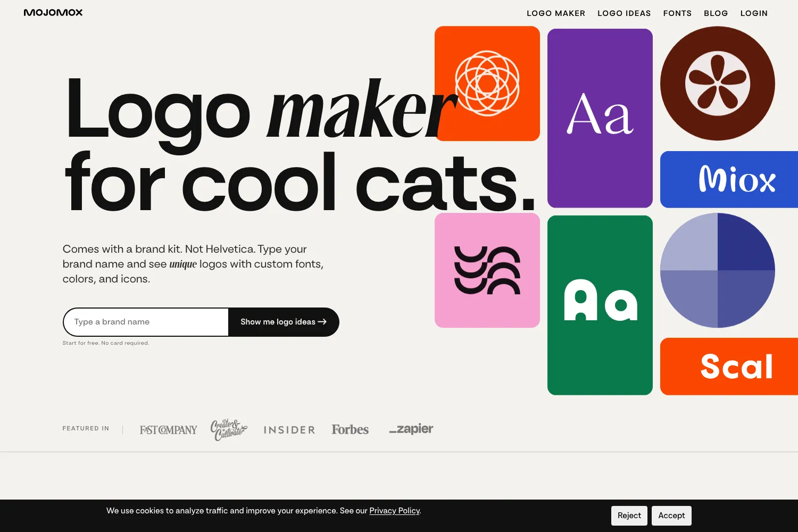
Task: Select the orange rosette circles logo tile
Action: tap(487, 84)
